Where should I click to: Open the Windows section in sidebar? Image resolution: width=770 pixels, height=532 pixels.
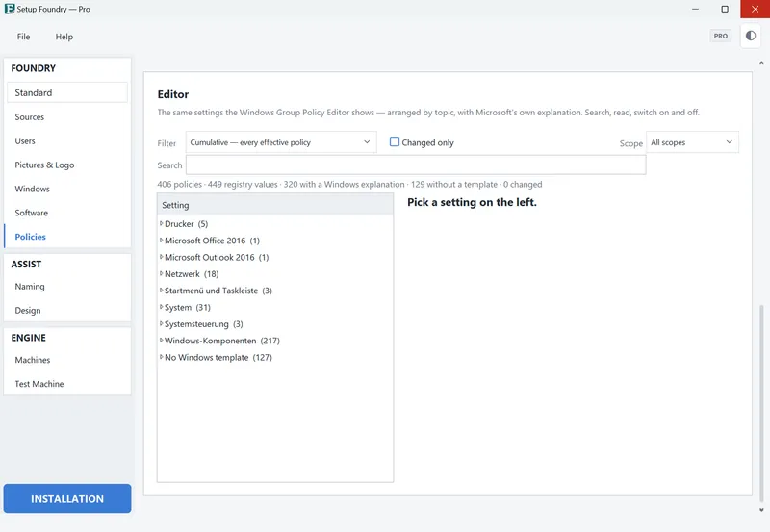(x=67, y=189)
